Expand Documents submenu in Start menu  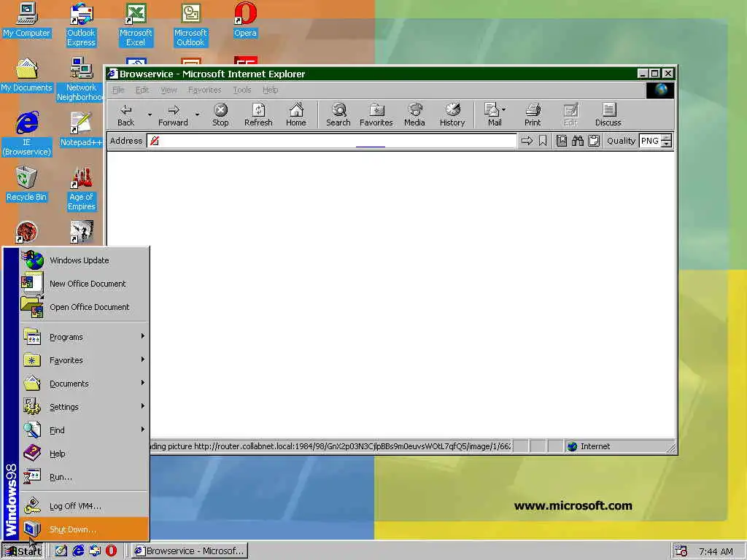tap(84, 384)
